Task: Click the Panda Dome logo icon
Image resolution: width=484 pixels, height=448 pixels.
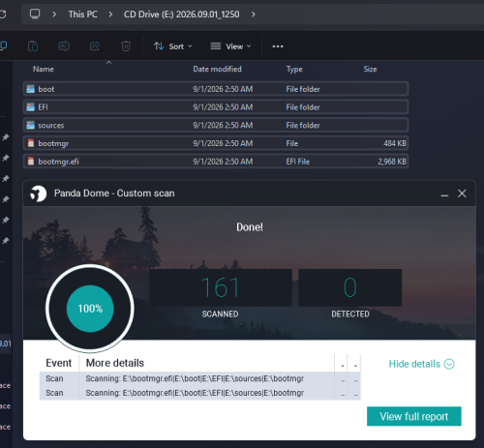Action: [38, 194]
